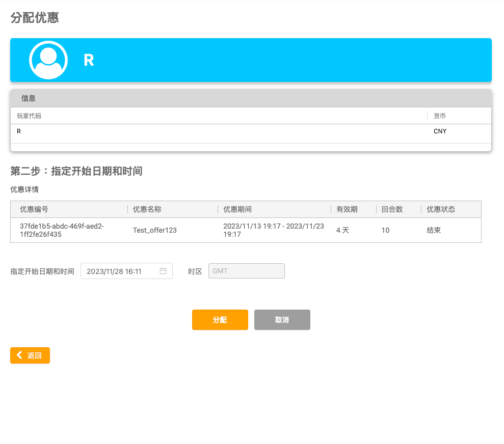Select the 有效期 column header
This screenshot has width=504, height=444.
point(347,209)
